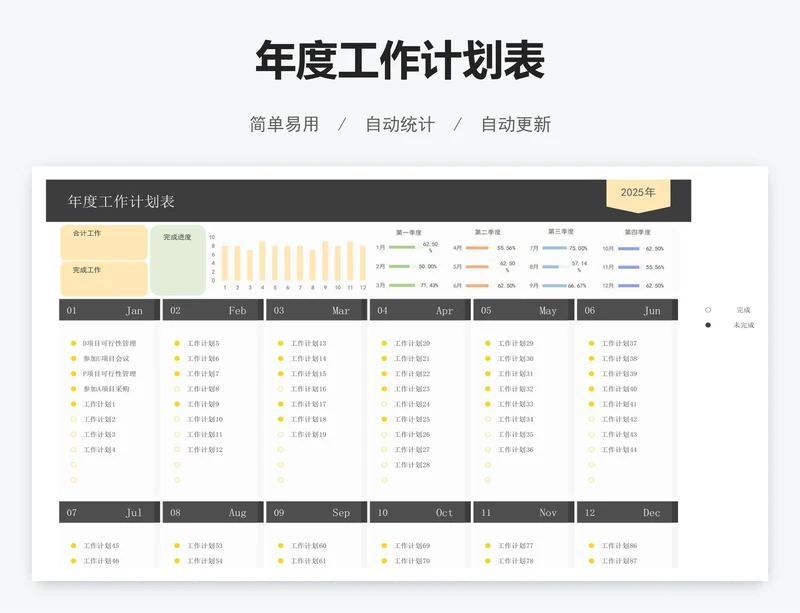Select the 01 Jan month header
Image resolution: width=800 pixels, height=613 pixels.
[109, 310]
